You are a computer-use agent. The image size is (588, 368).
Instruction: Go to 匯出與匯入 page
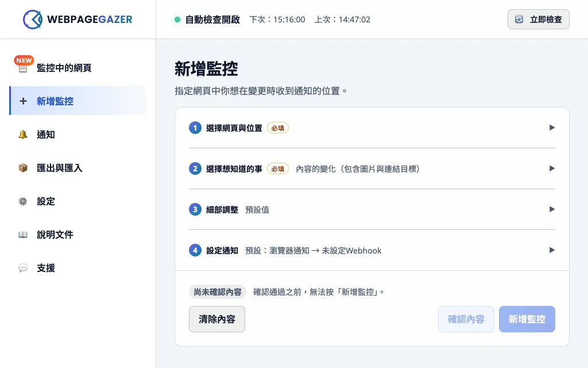[x=78, y=168]
